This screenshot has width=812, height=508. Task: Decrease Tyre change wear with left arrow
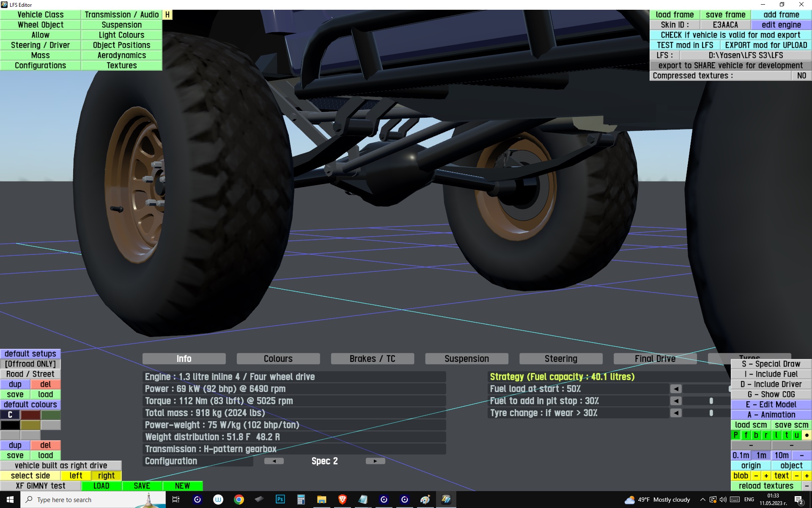pos(676,413)
